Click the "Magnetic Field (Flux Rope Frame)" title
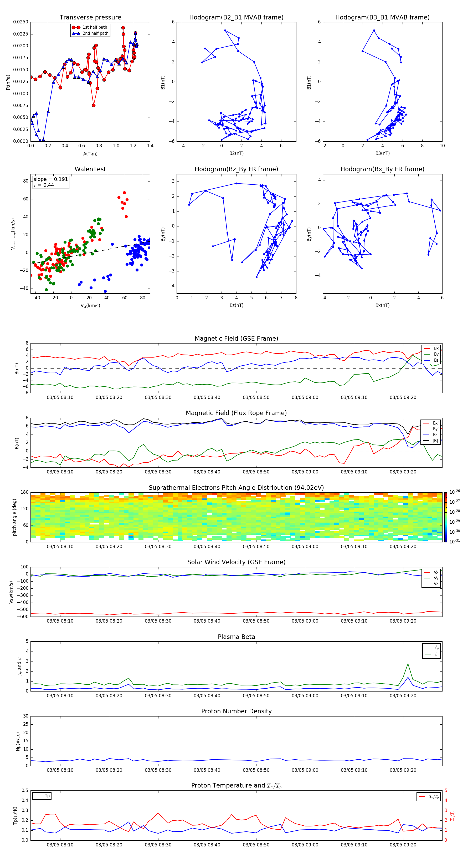This screenshot has width=473, height=868. pyautogui.click(x=236, y=413)
